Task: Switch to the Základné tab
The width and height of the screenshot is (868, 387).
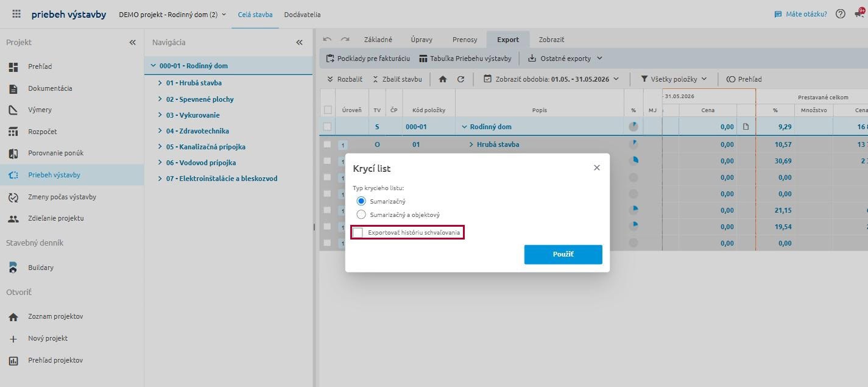Action: (378, 40)
